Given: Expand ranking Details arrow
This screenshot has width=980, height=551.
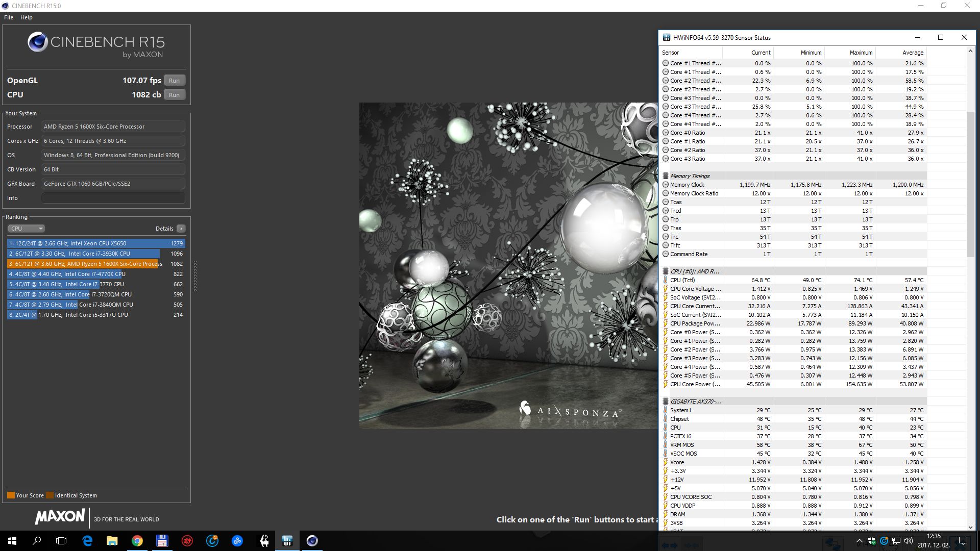Looking at the screenshot, I should point(181,229).
